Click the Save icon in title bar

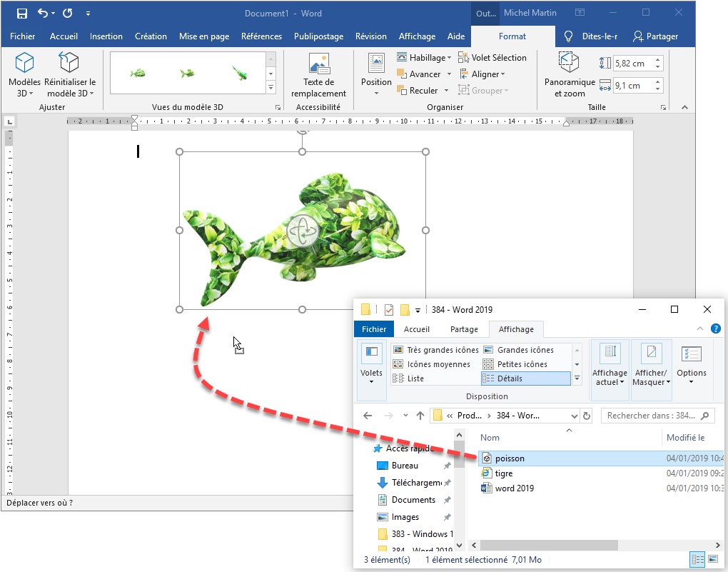(x=21, y=14)
